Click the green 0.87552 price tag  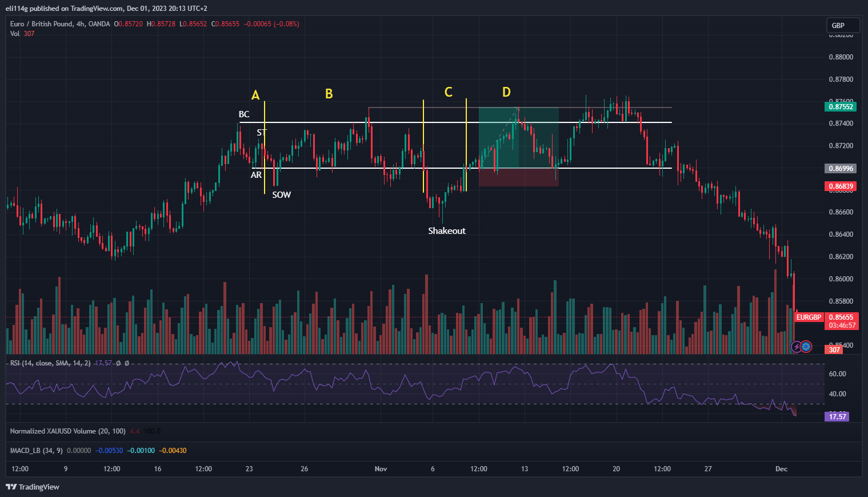841,106
